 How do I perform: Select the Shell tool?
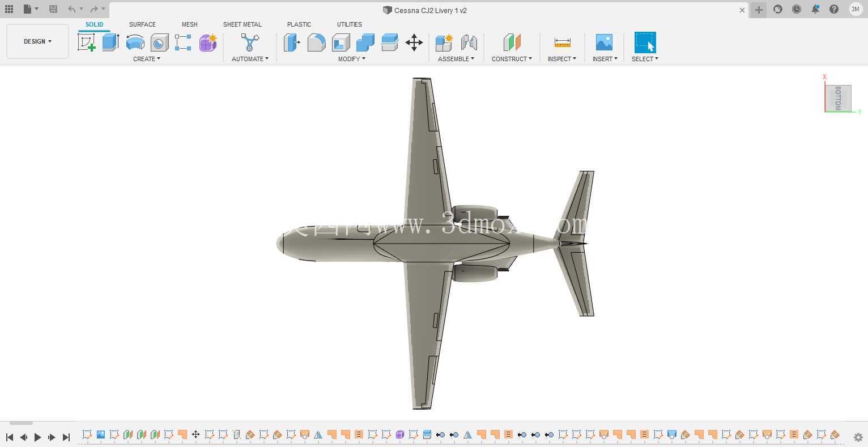[x=341, y=42]
